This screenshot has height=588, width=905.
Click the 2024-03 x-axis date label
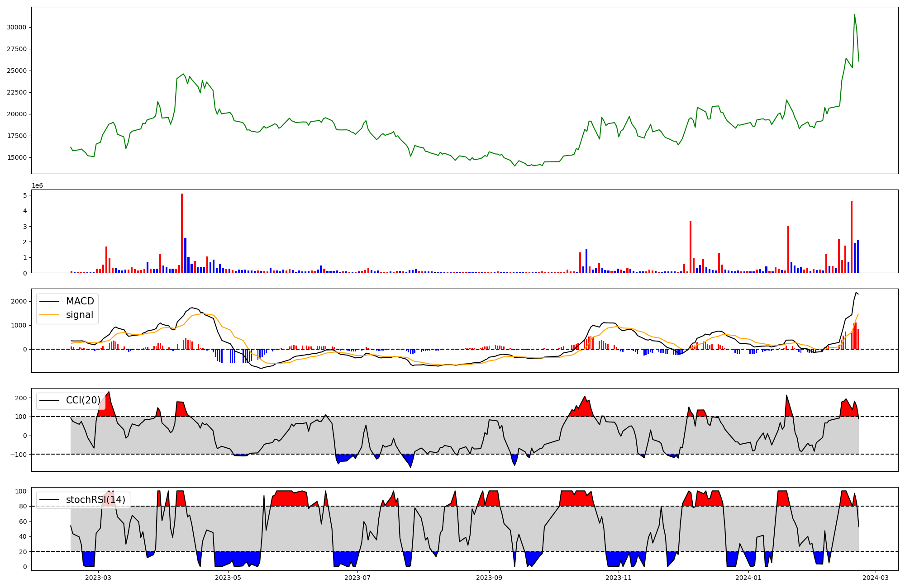(876, 578)
